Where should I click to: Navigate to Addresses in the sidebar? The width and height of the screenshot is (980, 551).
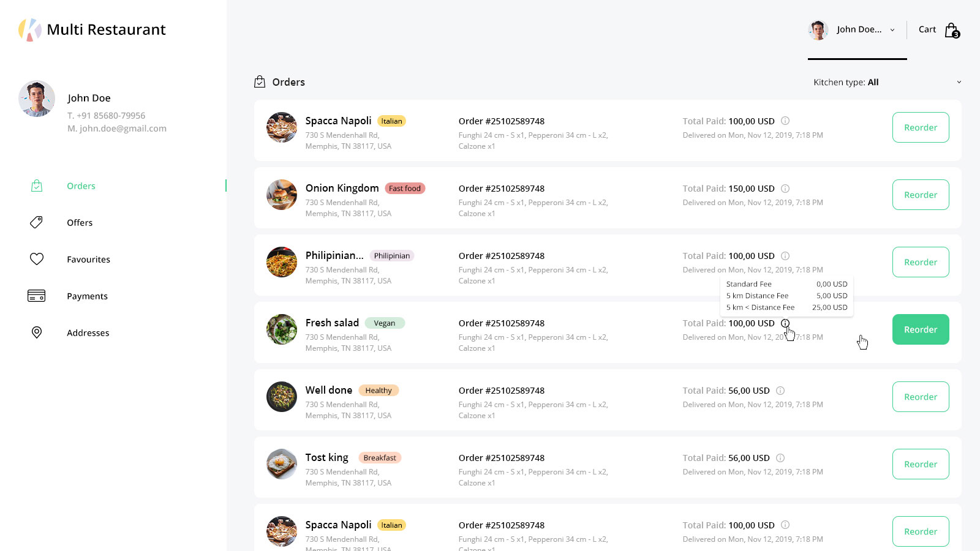88,333
